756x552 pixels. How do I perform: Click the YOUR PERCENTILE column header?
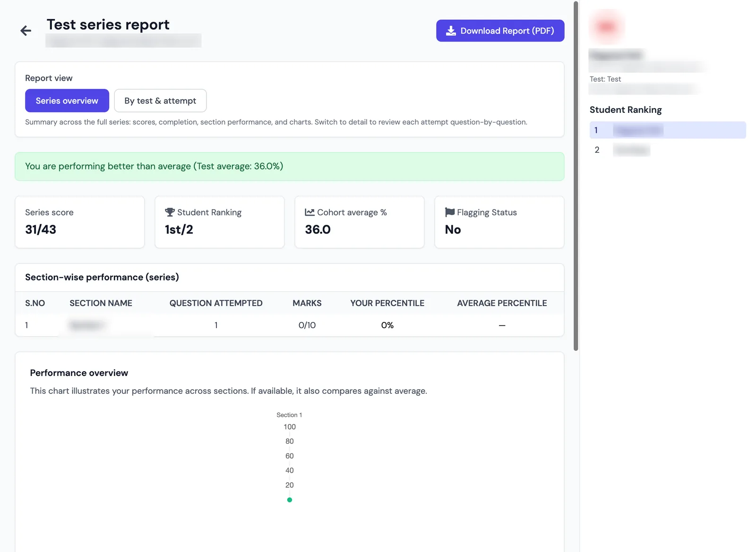pyautogui.click(x=387, y=303)
